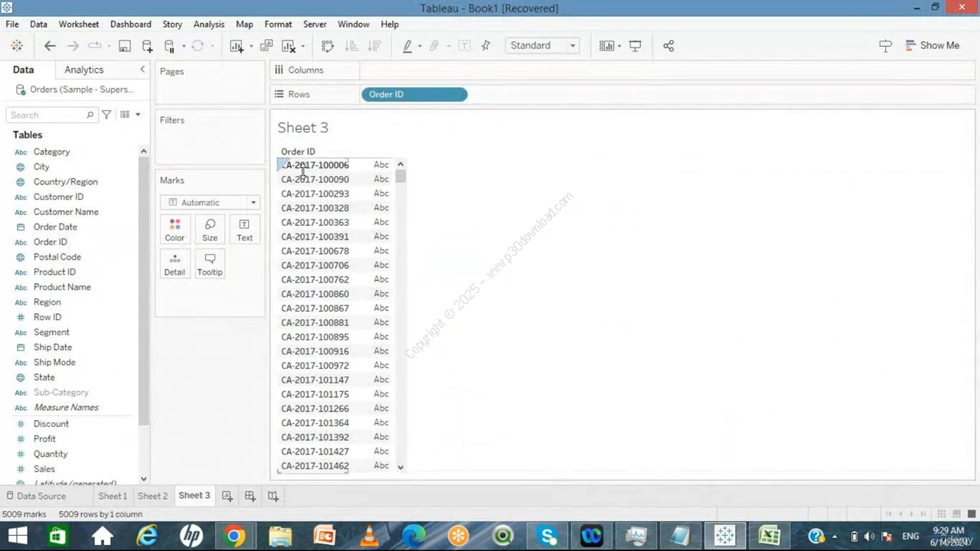Click the Share workbook icon
The height and width of the screenshot is (551, 980).
coord(668,46)
